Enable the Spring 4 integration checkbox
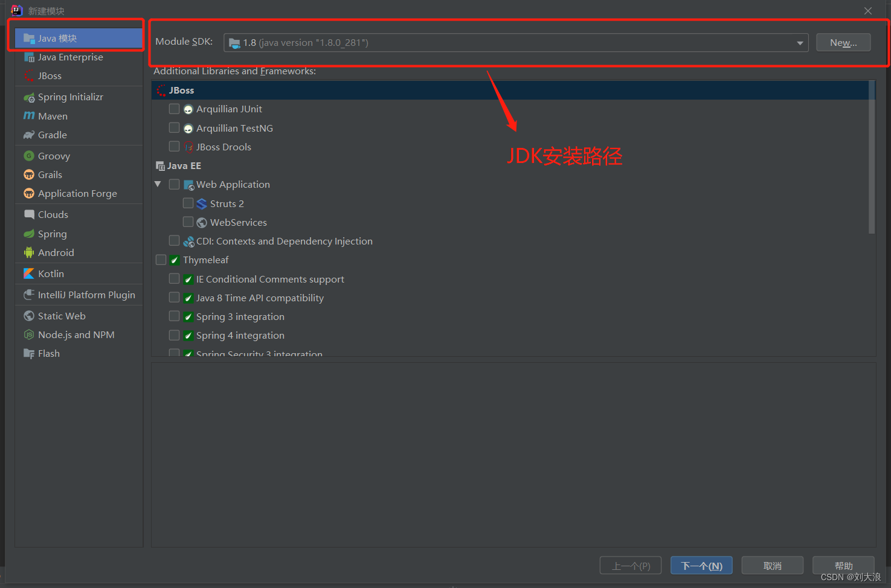Viewport: 891px width, 588px height. (174, 335)
